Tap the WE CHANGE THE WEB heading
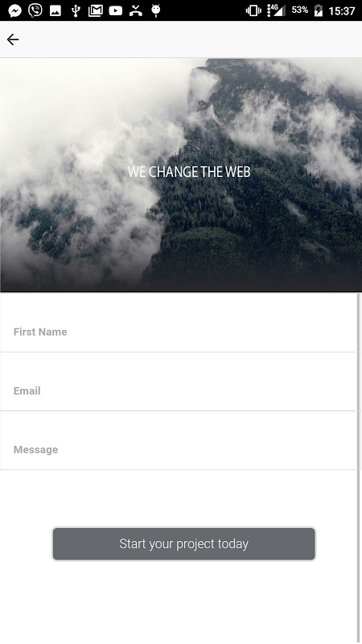This screenshot has width=362, height=644. [189, 172]
